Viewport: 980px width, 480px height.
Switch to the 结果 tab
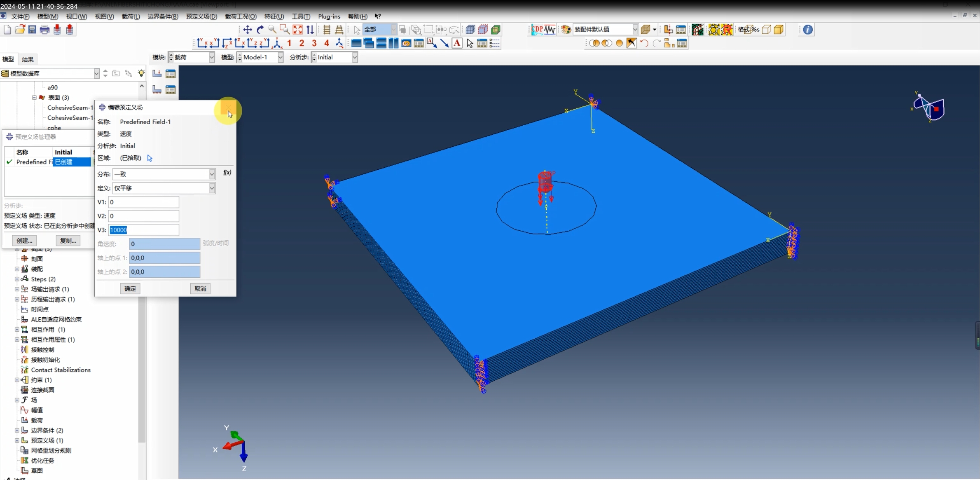pos(28,59)
